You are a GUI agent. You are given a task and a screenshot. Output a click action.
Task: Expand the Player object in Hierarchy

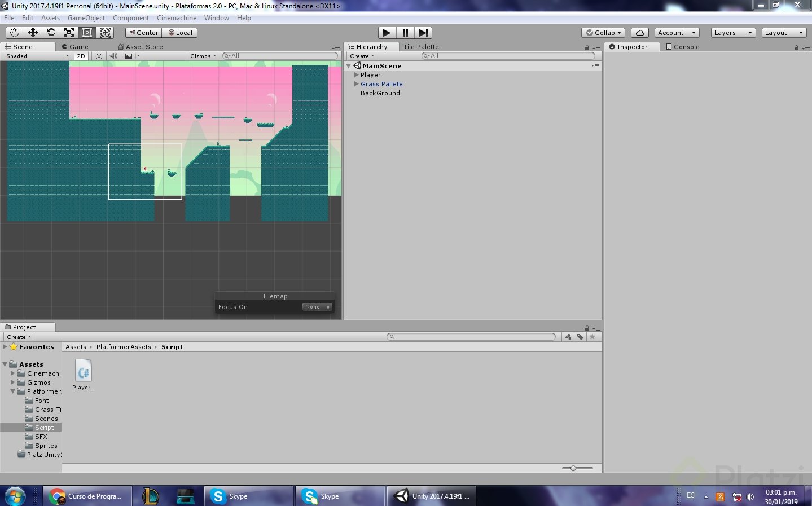[357, 75]
